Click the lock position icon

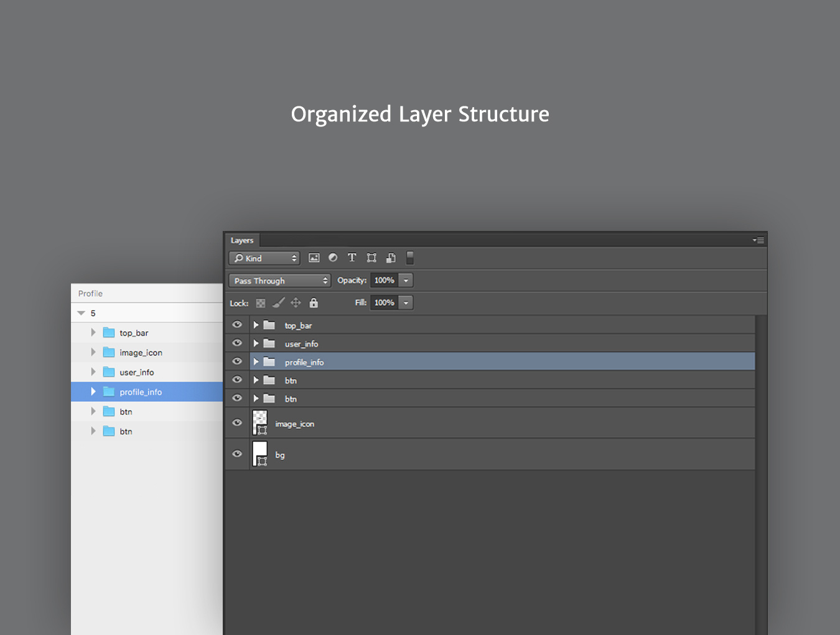pyautogui.click(x=296, y=303)
